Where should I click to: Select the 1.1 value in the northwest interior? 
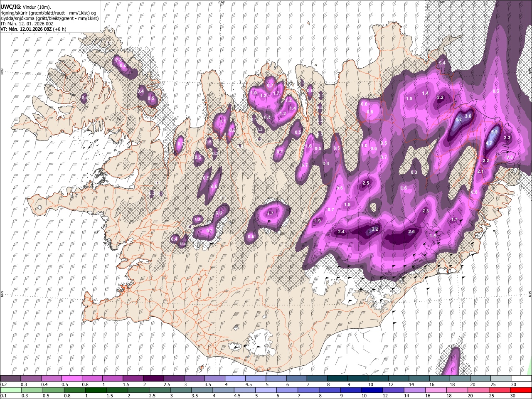coord(222,121)
